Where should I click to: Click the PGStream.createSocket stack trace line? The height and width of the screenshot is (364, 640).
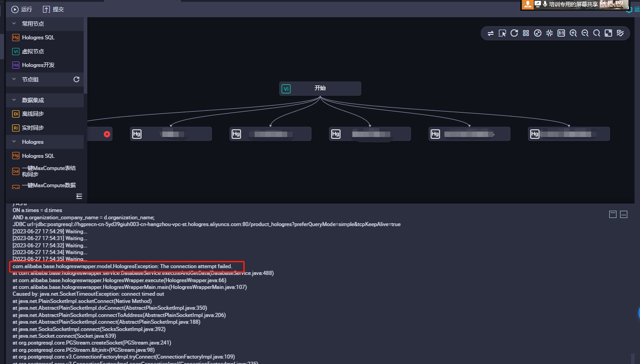point(92,343)
